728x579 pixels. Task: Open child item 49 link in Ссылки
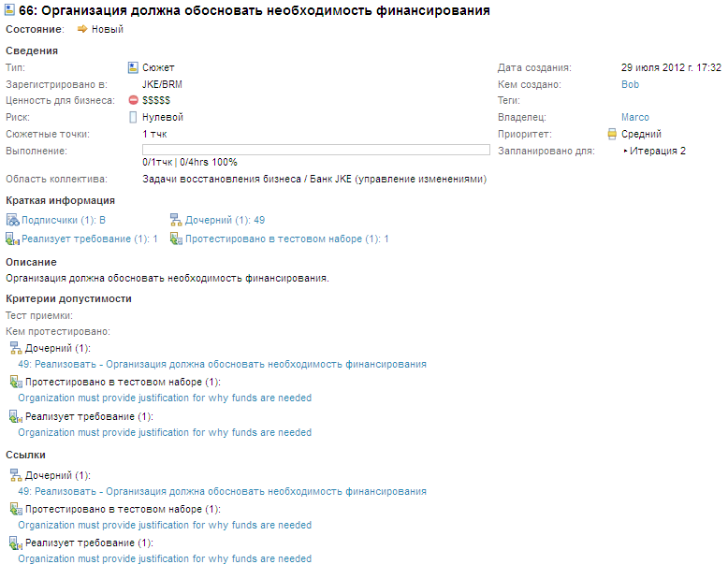pyautogui.click(x=222, y=491)
